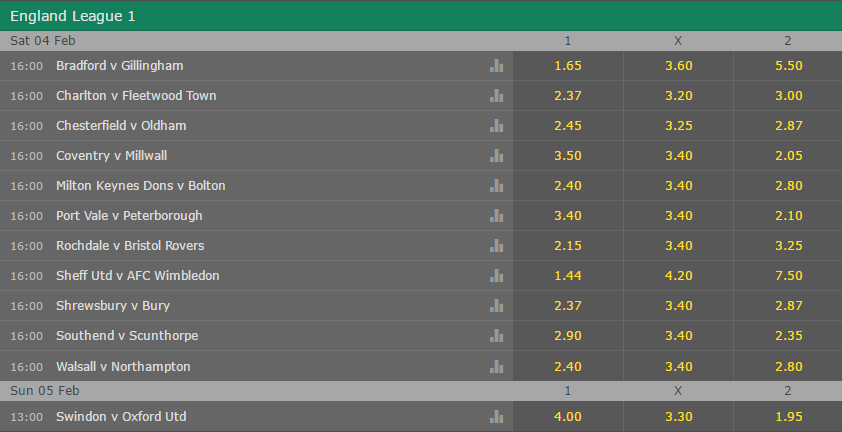Select Millwall away win at 2.05
The image size is (842, 432).
(x=788, y=156)
